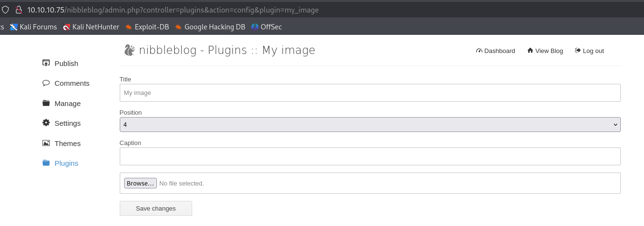Open the Exploit-DB bookmark
The image size is (644, 226).
tap(147, 27)
